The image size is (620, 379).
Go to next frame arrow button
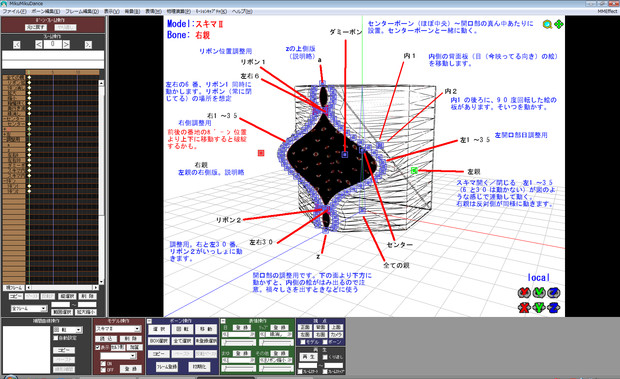(x=66, y=45)
